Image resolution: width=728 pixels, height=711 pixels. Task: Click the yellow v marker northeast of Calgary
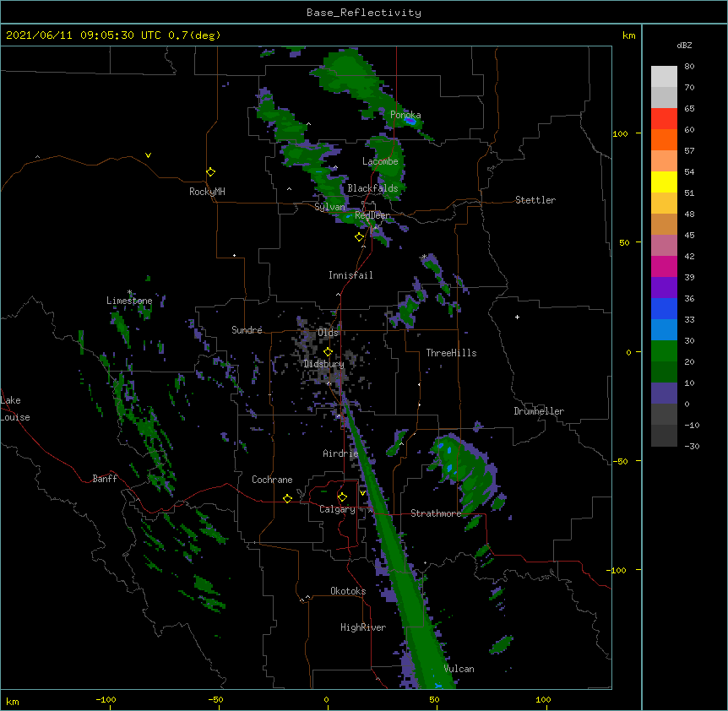pyautogui.click(x=362, y=493)
